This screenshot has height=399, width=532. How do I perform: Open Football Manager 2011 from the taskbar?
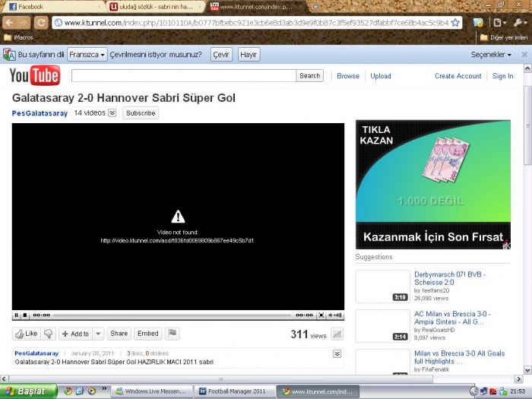236,391
